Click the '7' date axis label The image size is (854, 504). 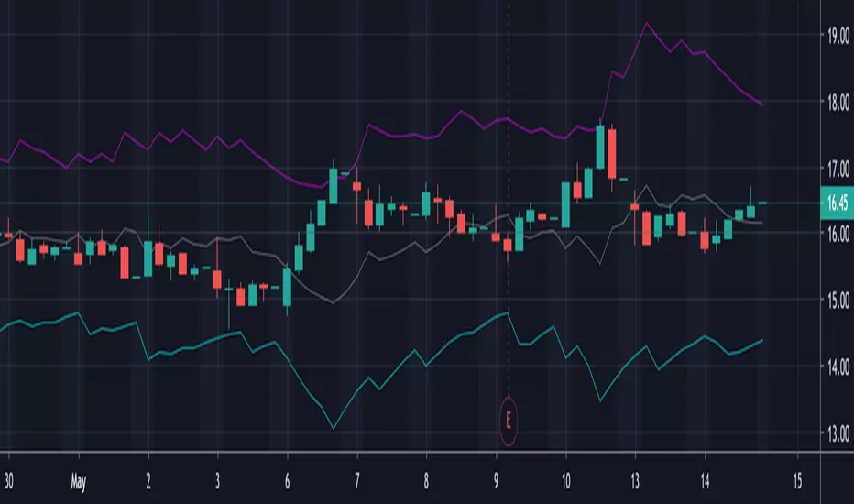click(x=356, y=481)
